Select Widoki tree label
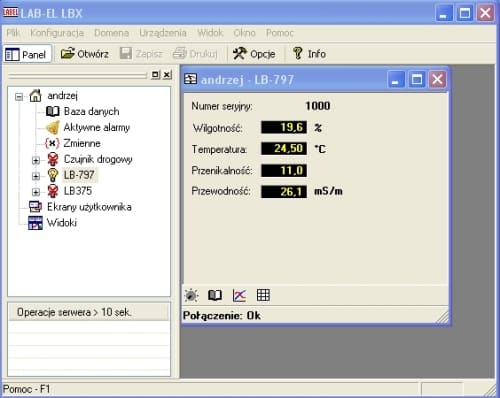 click(62, 223)
